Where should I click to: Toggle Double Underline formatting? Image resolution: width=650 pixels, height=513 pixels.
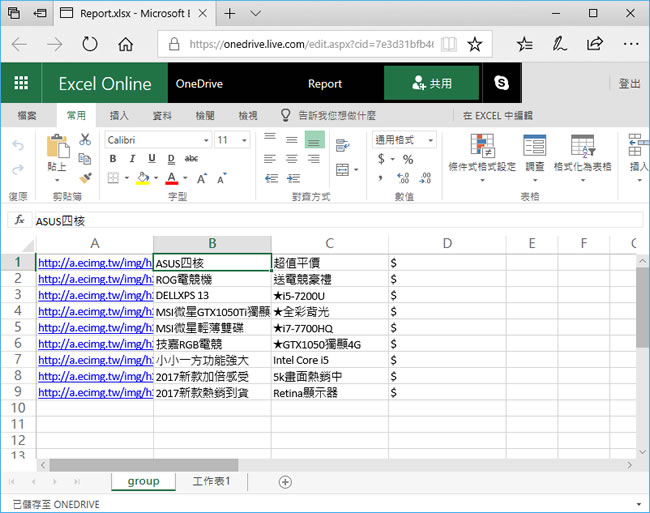coord(171,158)
